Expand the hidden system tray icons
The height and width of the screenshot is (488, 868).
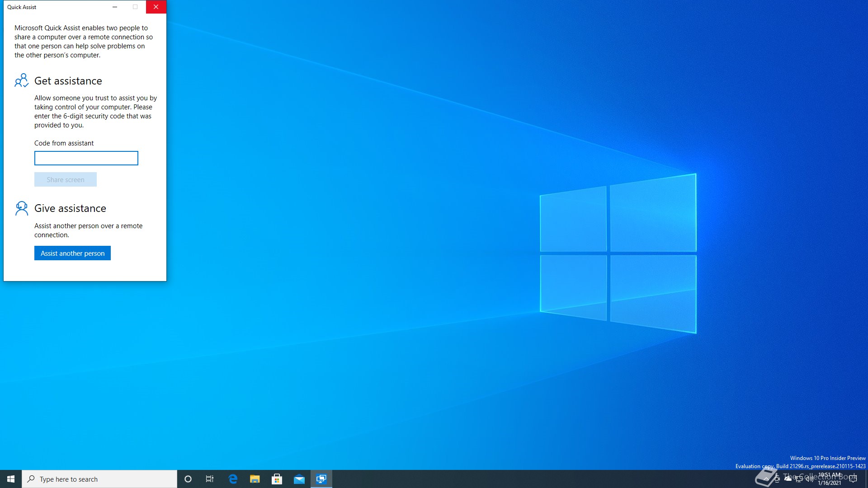pos(766,479)
